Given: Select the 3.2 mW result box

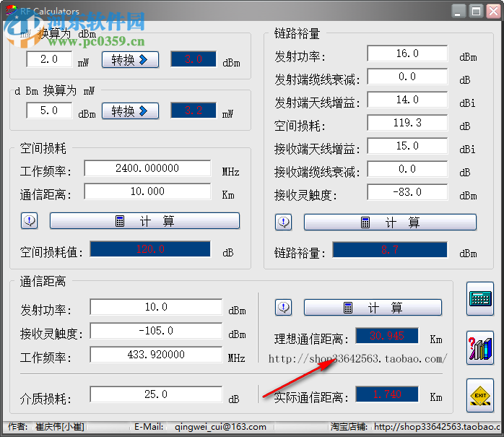Looking at the screenshot, I should click(194, 111).
